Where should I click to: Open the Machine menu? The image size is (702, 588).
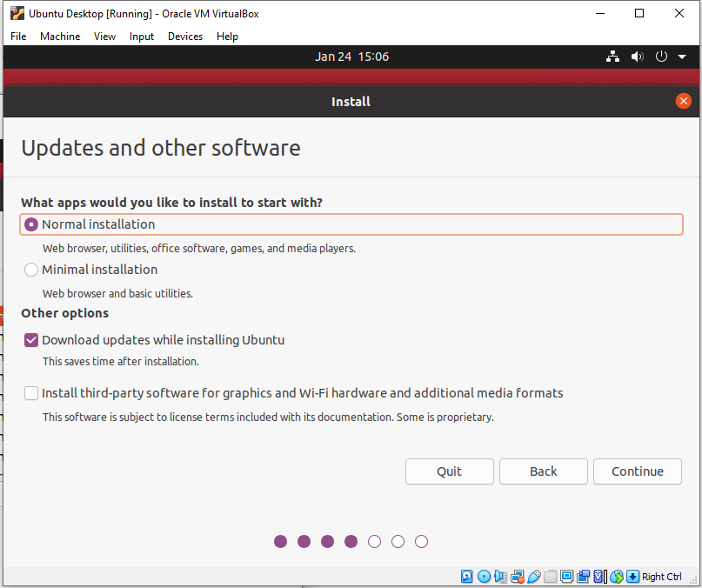click(x=60, y=37)
